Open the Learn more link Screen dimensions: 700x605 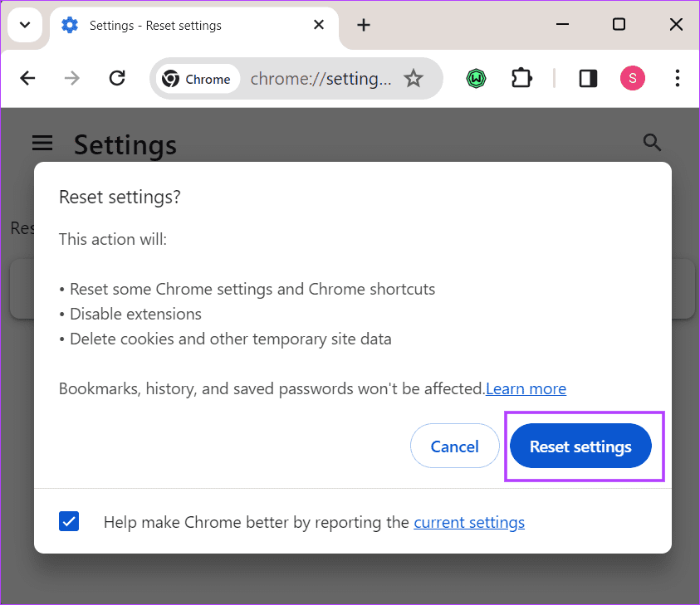click(x=526, y=388)
